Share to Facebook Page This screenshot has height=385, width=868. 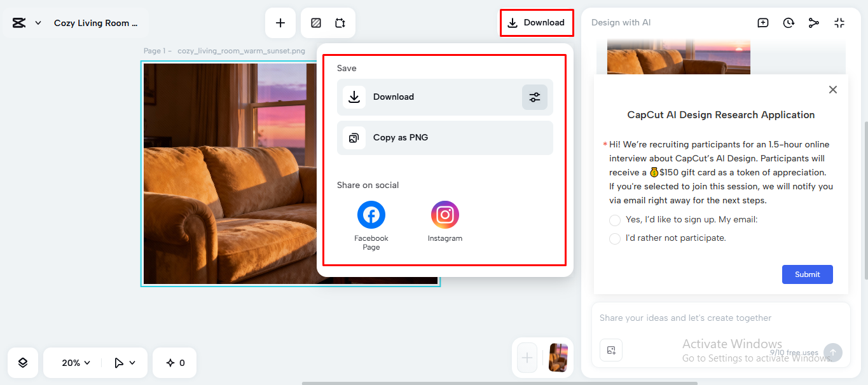click(x=371, y=225)
